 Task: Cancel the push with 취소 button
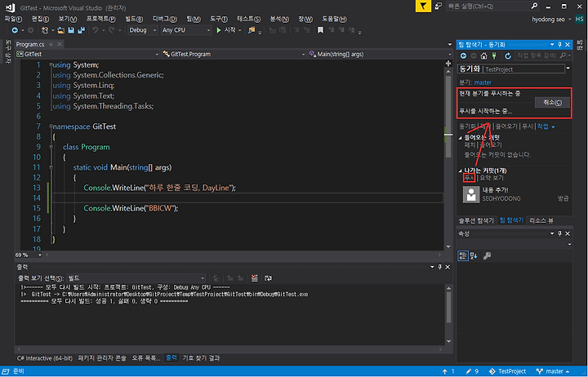coord(552,102)
